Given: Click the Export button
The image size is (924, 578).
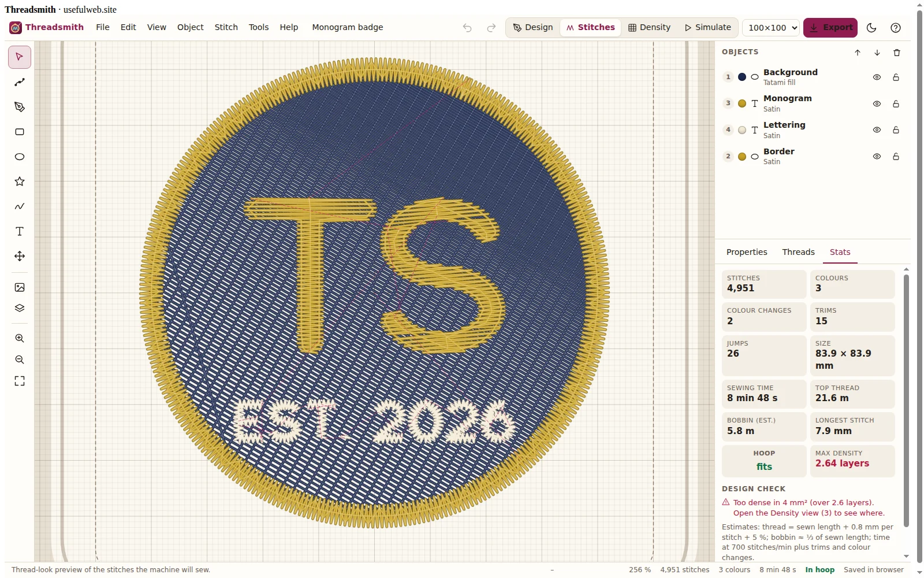Looking at the screenshot, I should pos(830,28).
